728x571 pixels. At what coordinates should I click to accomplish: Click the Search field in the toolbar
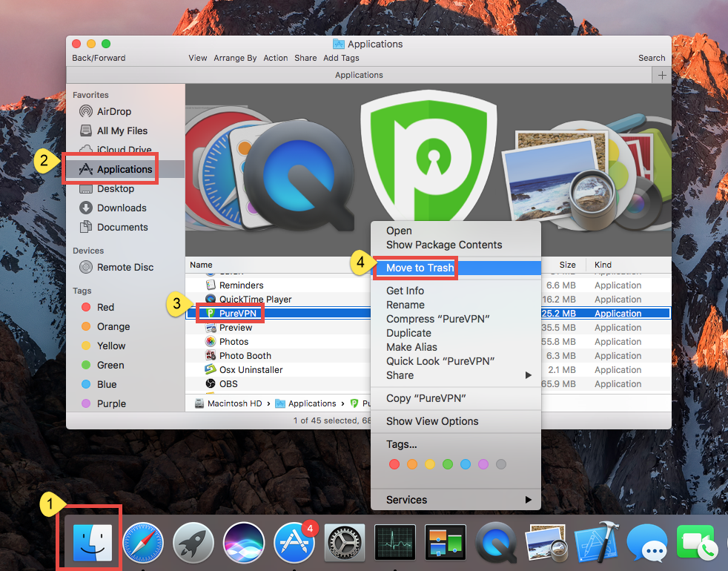click(x=651, y=57)
